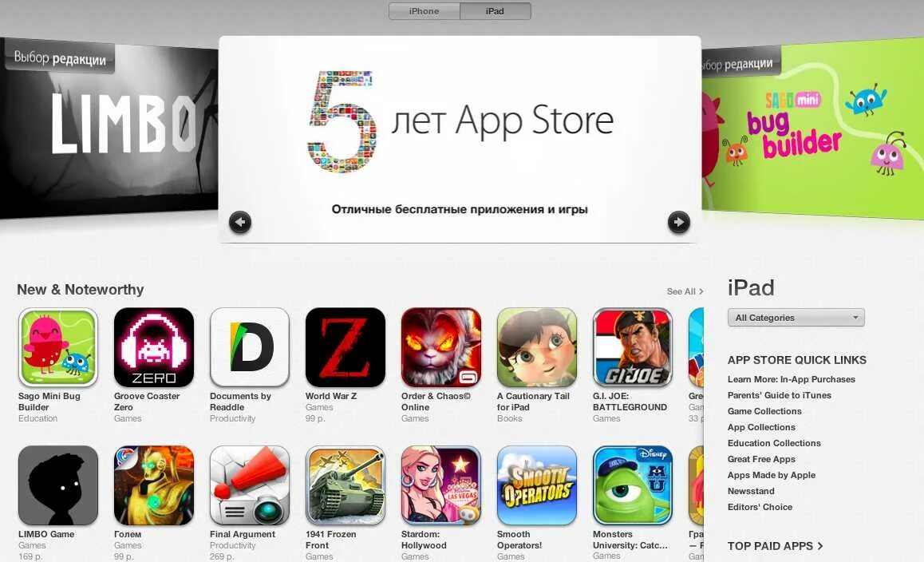Expand See All for New & Noteworthy
Image resolution: width=924 pixels, height=562 pixels.
pyautogui.click(x=685, y=291)
